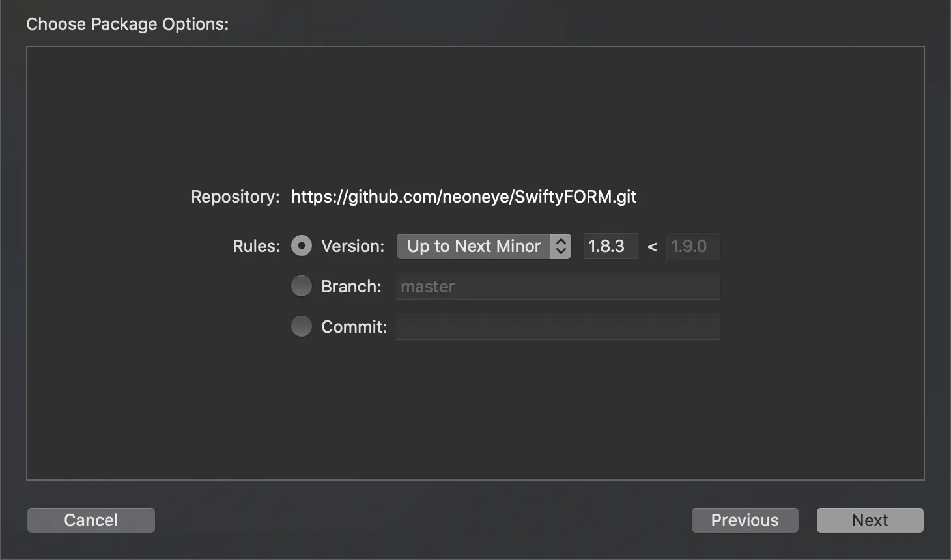
Task: Select the Commit rule radio button
Action: (x=301, y=326)
